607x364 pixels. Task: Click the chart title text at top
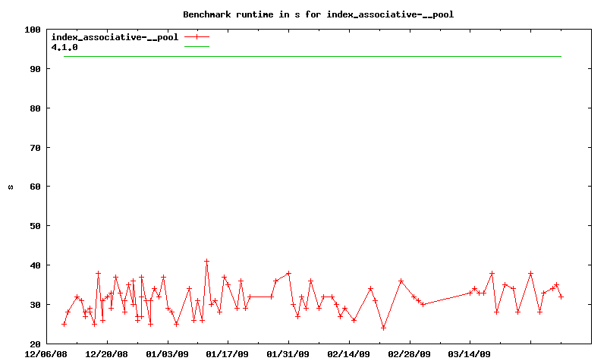click(x=318, y=14)
